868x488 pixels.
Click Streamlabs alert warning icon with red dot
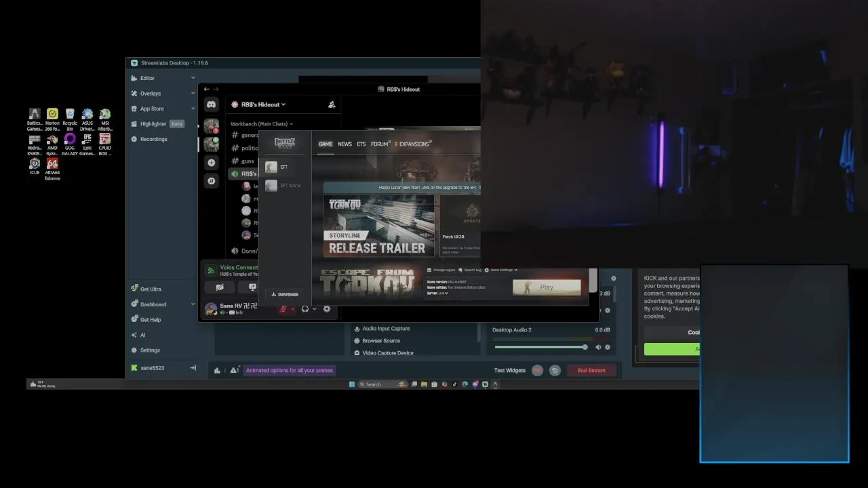[234, 370]
